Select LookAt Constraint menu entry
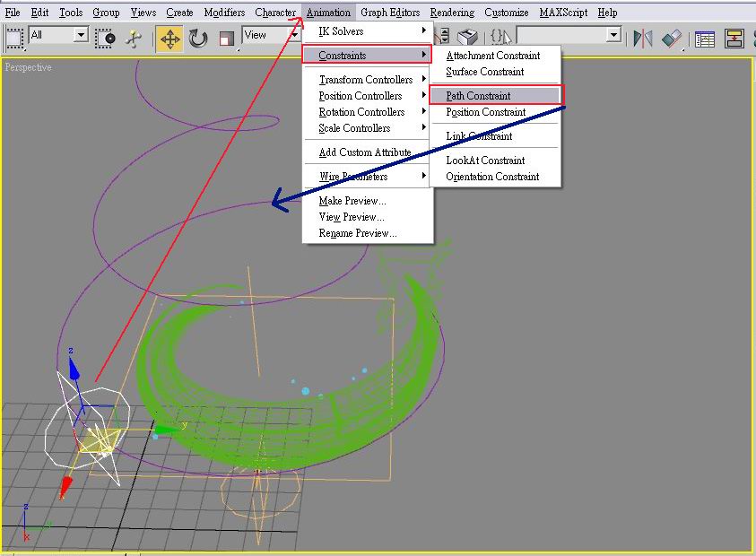 pos(484,161)
